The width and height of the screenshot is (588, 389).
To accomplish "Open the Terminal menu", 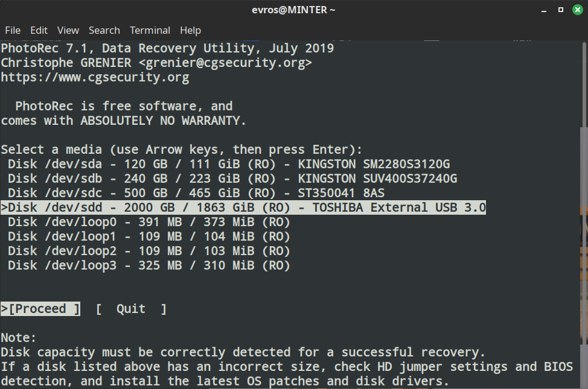I will pyautogui.click(x=150, y=30).
